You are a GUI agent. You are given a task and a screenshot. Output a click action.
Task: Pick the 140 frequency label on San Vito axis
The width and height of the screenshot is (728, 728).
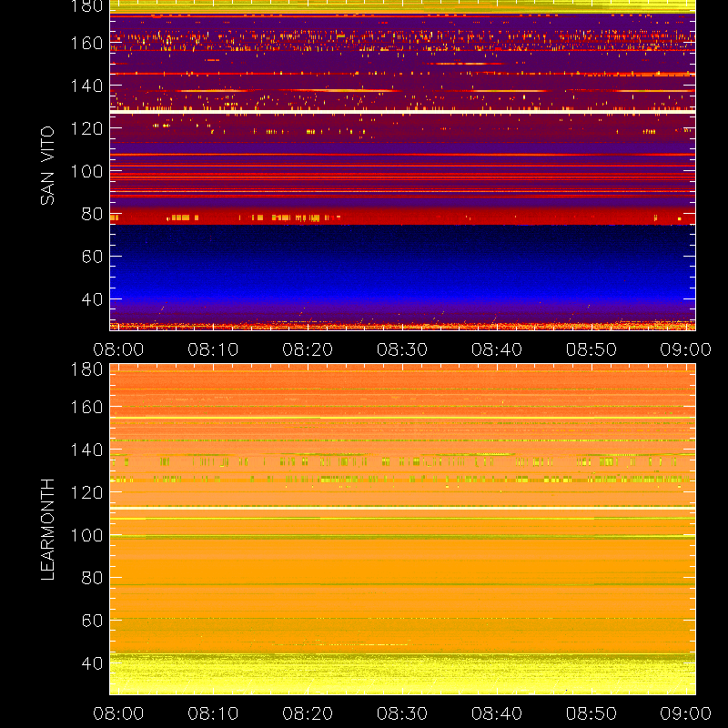coord(86,86)
